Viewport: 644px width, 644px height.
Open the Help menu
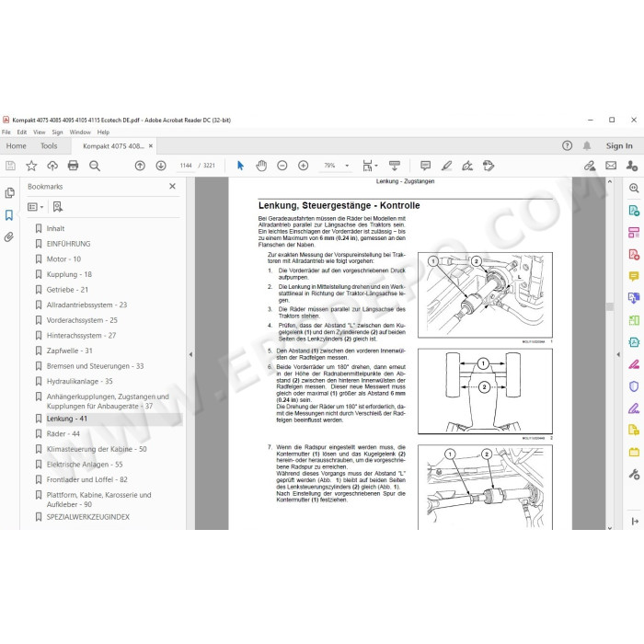click(103, 132)
